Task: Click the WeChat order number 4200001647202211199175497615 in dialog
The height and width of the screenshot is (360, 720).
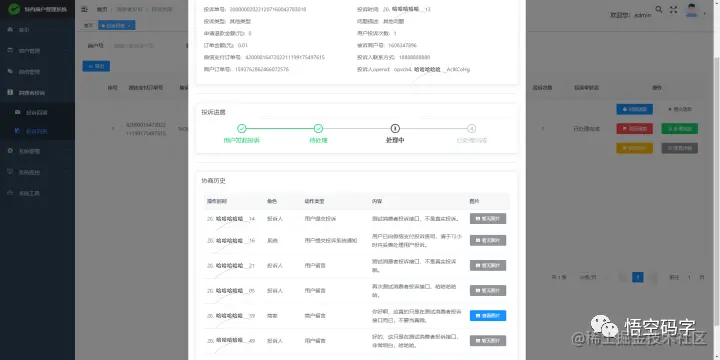Action: pos(285,57)
